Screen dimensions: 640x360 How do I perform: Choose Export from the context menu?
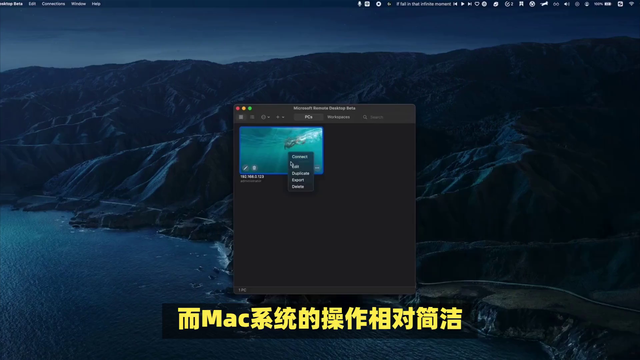(x=300, y=180)
